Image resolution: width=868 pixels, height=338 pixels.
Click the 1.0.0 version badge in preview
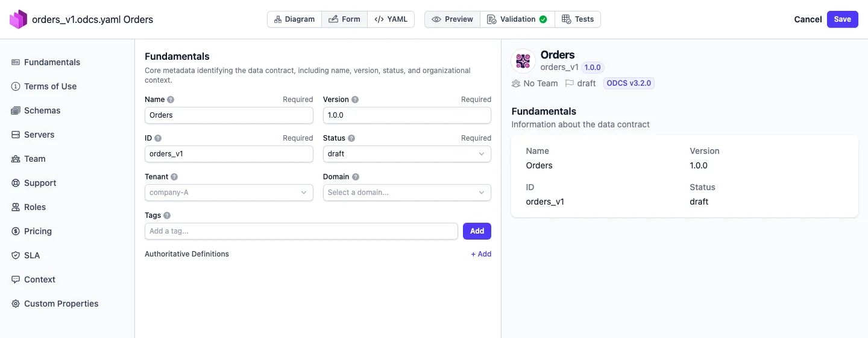pyautogui.click(x=593, y=68)
